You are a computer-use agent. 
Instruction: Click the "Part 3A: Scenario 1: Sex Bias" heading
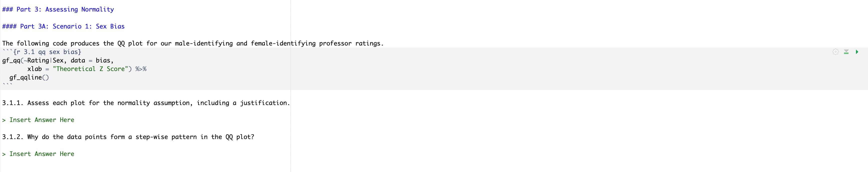[x=63, y=26]
